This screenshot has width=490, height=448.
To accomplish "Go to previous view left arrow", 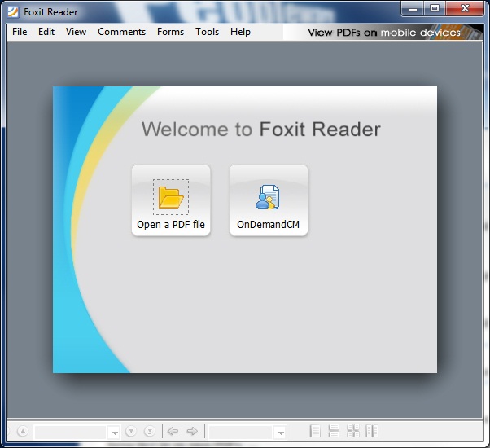I will tap(173, 432).
